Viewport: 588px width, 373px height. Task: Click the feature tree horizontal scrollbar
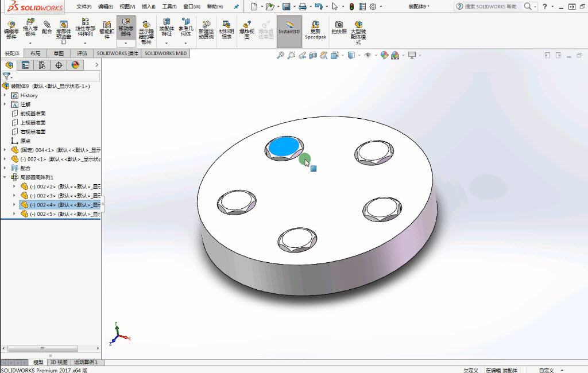(x=42, y=348)
